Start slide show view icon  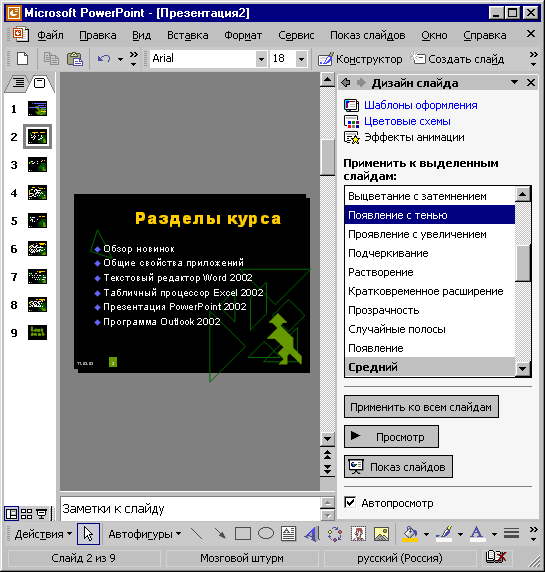click(x=42, y=514)
